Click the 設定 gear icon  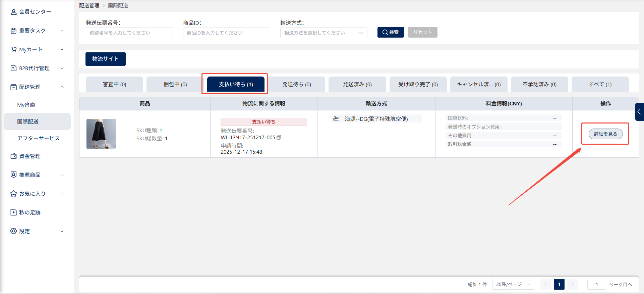[x=13, y=231]
